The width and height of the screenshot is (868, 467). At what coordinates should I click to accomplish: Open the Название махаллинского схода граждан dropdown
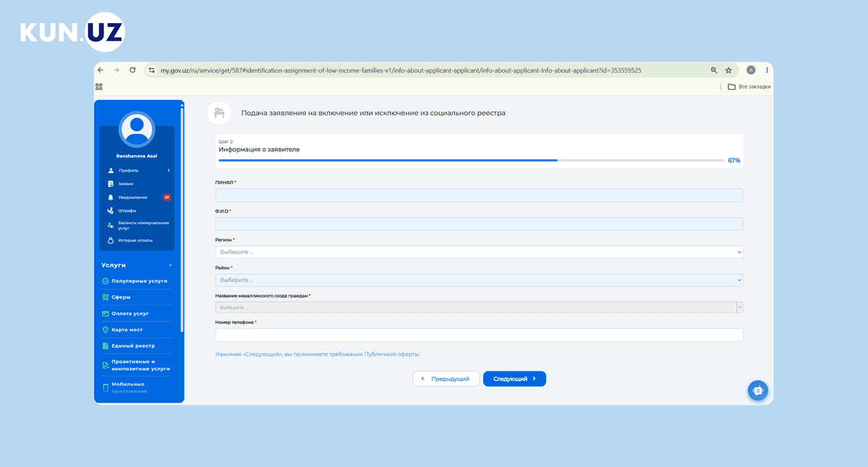(x=479, y=308)
